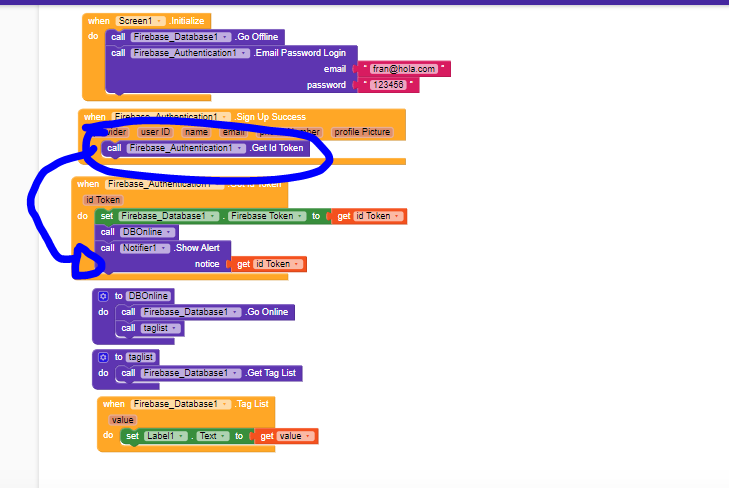Select the profile Picture event parameter
Screen dimensions: 729x488
coord(362,132)
